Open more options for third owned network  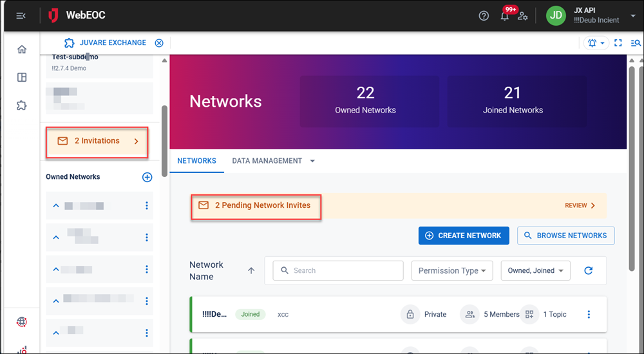(x=147, y=270)
